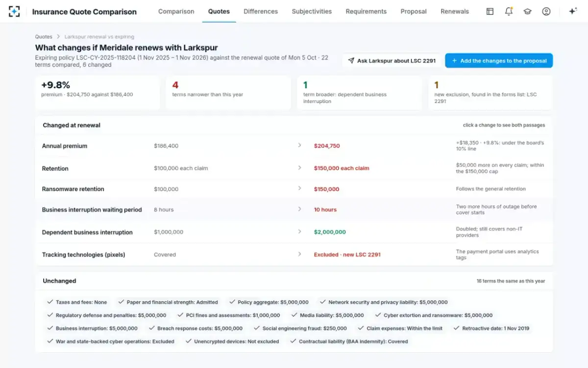
Task: Click the 'Taxes and fees: None' chip
Action: point(77,302)
